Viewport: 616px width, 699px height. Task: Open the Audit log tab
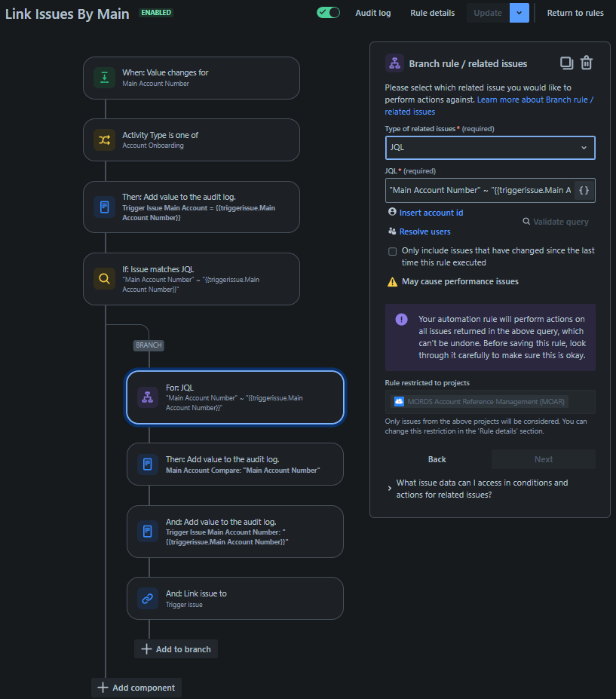tap(373, 13)
